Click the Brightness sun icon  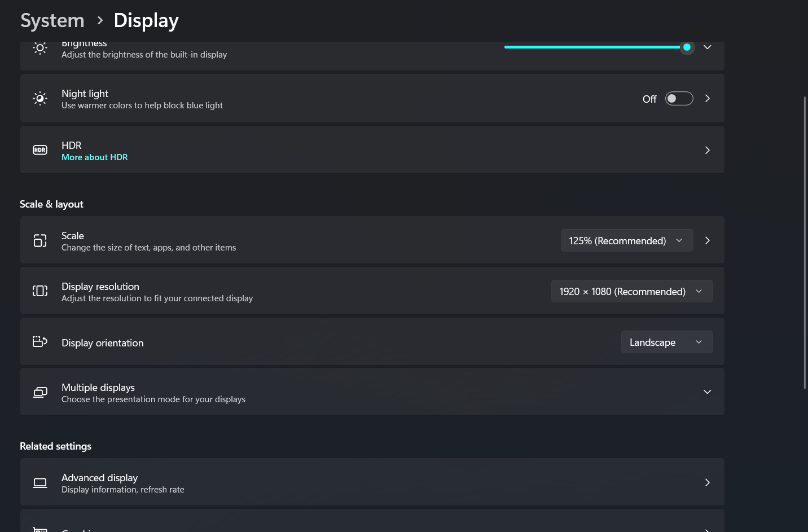[x=40, y=49]
